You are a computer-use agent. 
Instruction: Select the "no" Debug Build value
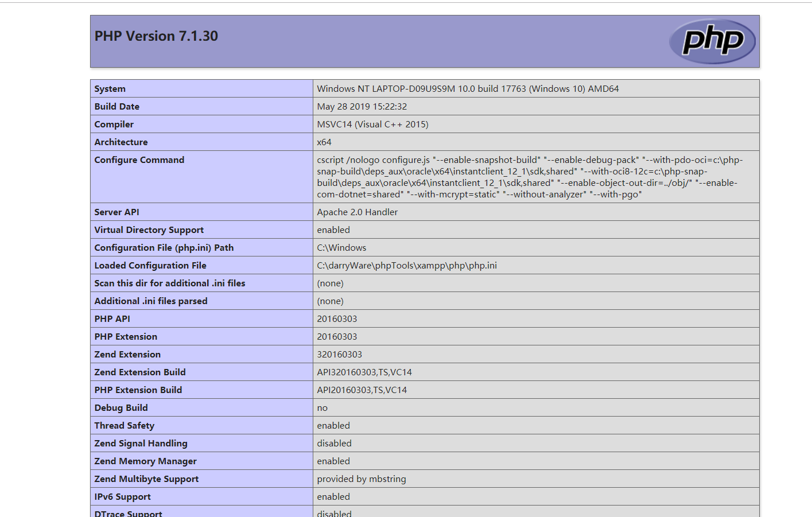pyautogui.click(x=323, y=408)
